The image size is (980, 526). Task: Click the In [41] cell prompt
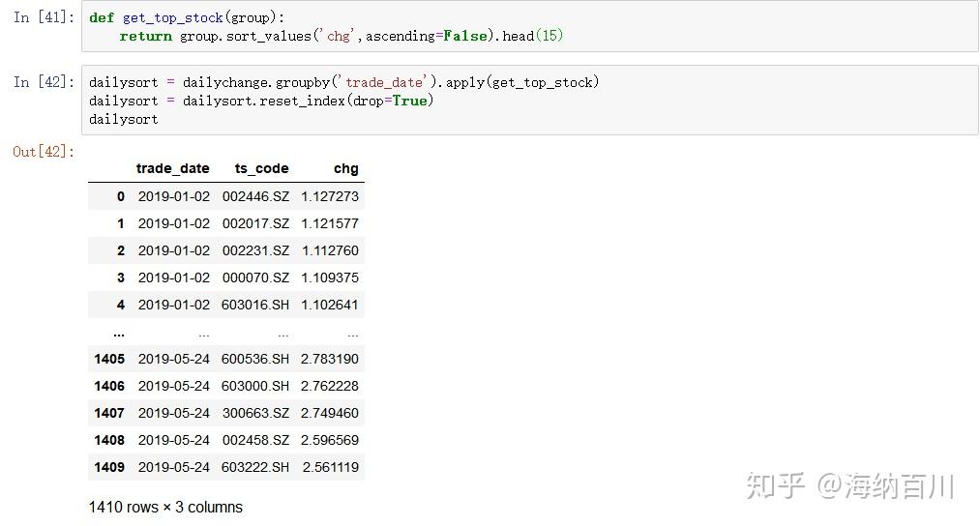pyautogui.click(x=44, y=17)
